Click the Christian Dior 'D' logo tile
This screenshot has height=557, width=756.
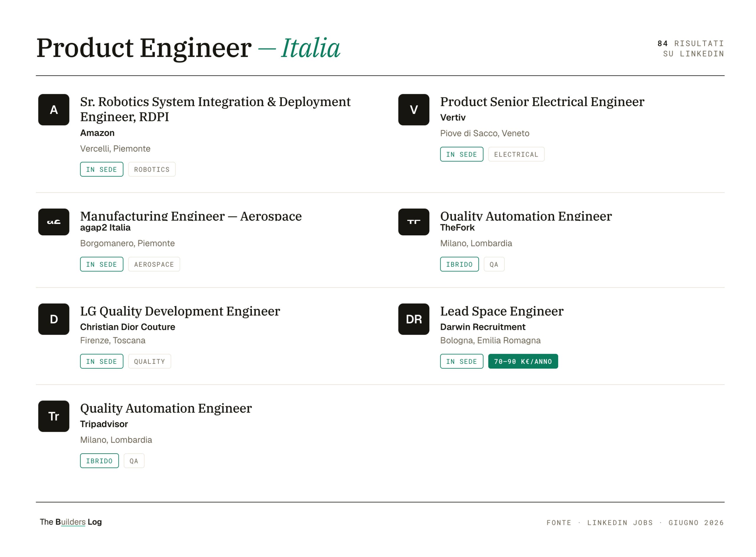53,319
